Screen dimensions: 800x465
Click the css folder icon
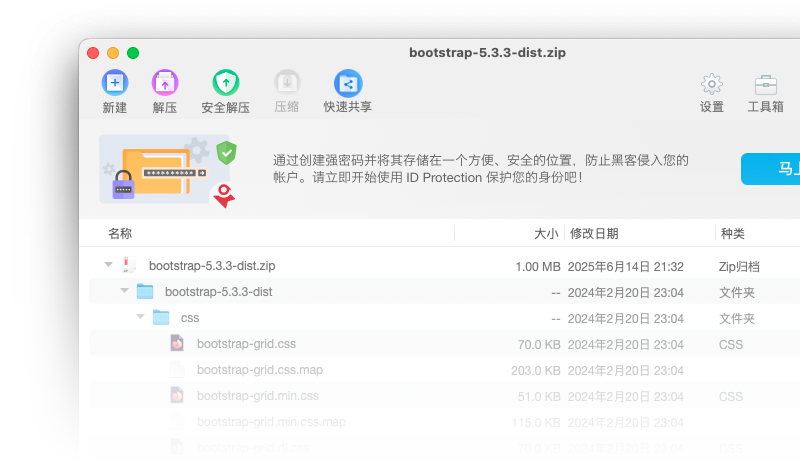tap(161, 317)
